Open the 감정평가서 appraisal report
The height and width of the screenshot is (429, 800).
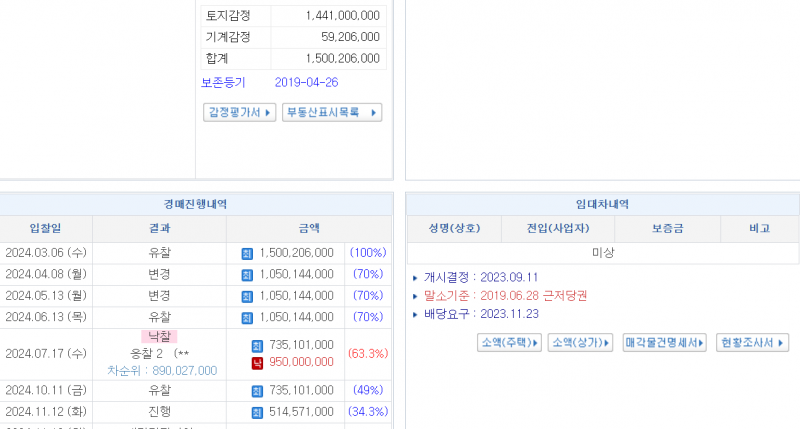click(x=240, y=112)
